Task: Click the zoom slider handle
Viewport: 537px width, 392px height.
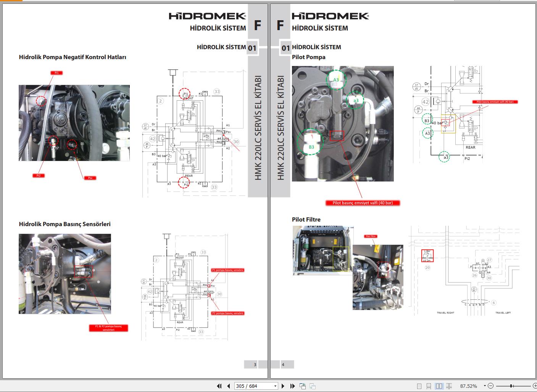Action: [x=511, y=386]
